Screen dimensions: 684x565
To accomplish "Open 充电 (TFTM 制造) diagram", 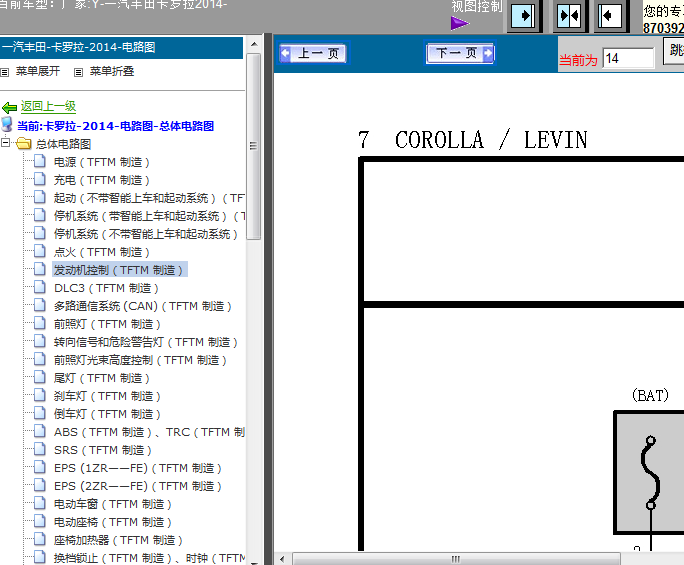I will pos(101,180).
